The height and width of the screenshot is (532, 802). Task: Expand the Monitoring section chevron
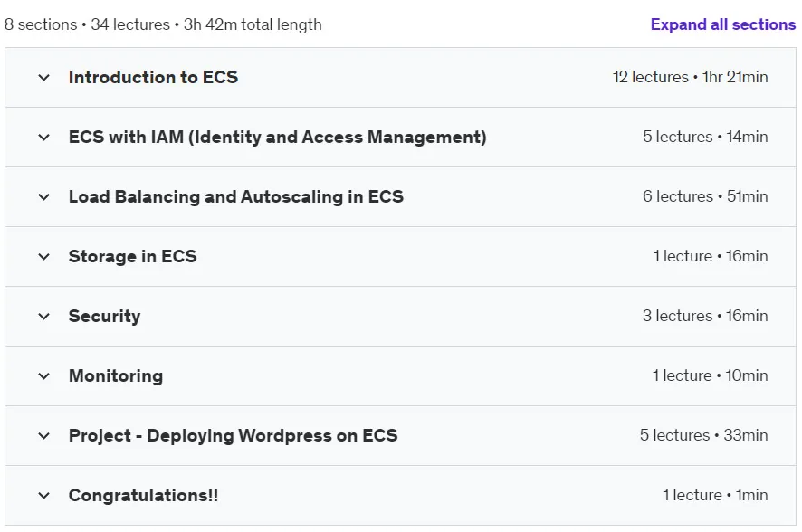click(44, 376)
